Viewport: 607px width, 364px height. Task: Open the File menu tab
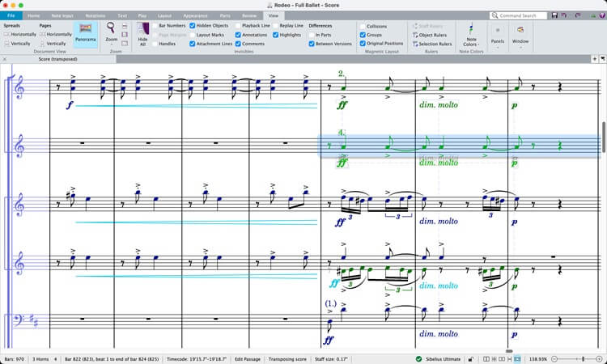pos(11,15)
